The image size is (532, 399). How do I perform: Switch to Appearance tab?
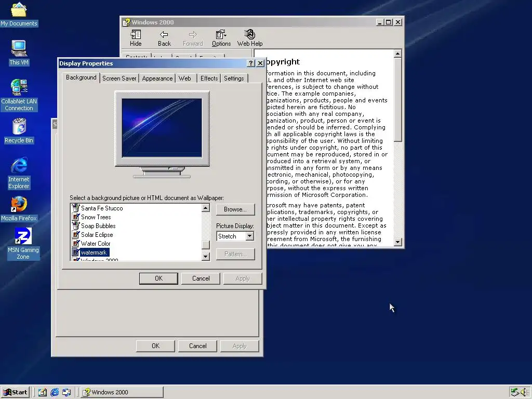point(157,78)
